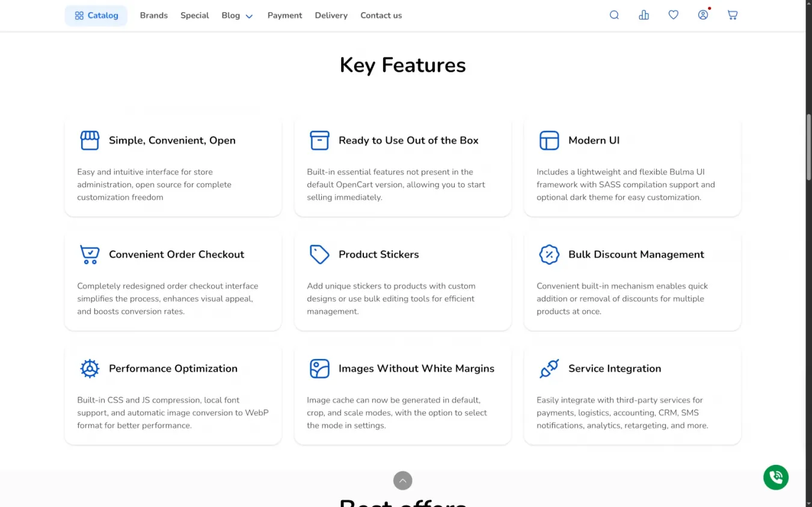Open the product compare bar-chart icon
Viewport: 812px width, 507px height.
point(644,15)
